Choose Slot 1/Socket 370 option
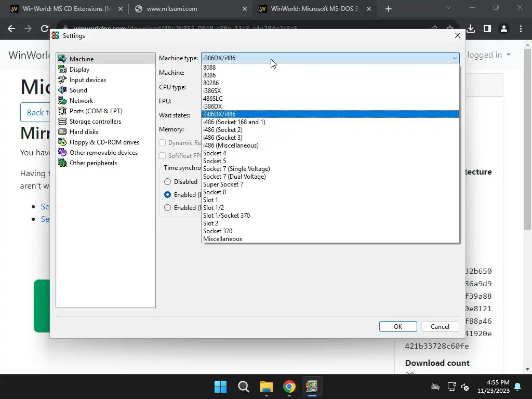The width and height of the screenshot is (532, 399). click(330, 216)
